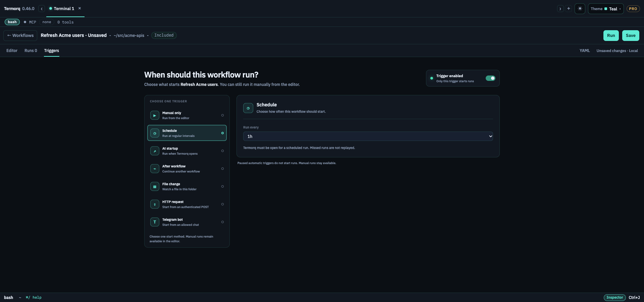Image resolution: width=644 pixels, height=302 pixels.
Task: Click the After workflow icon
Action: click(155, 169)
